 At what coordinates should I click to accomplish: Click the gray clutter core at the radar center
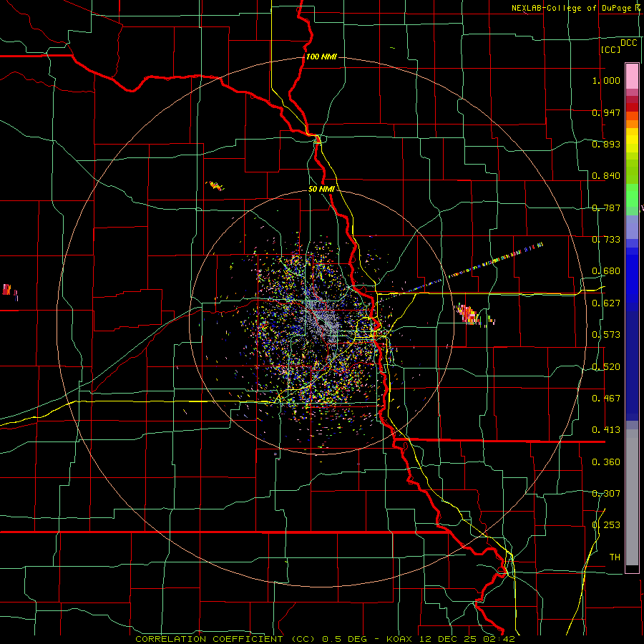pos(323,321)
